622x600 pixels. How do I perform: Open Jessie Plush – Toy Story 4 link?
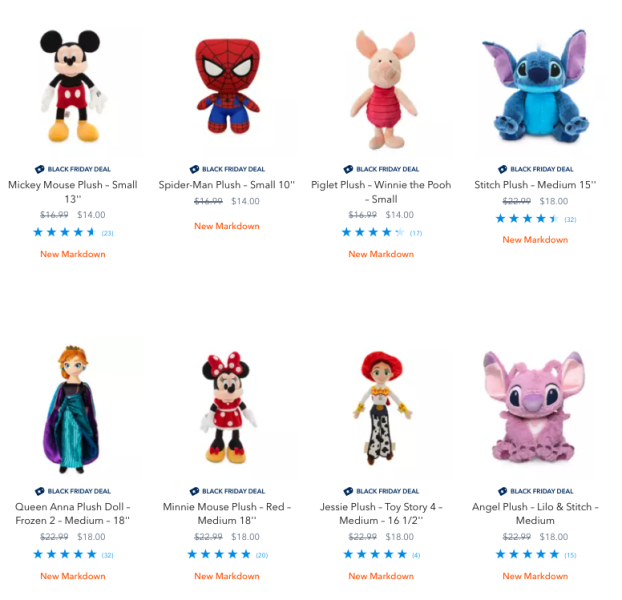coord(380,514)
